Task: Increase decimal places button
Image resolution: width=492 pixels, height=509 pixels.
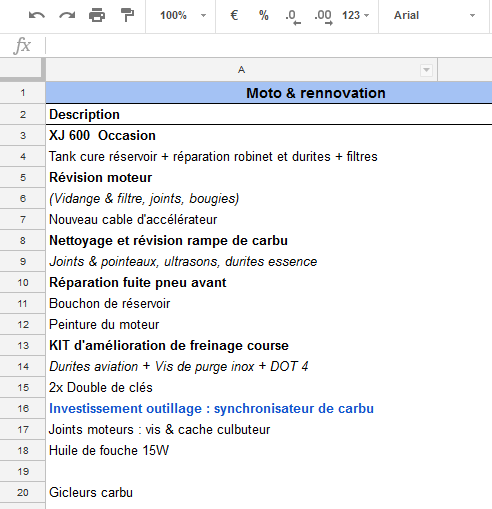Action: click(x=323, y=17)
